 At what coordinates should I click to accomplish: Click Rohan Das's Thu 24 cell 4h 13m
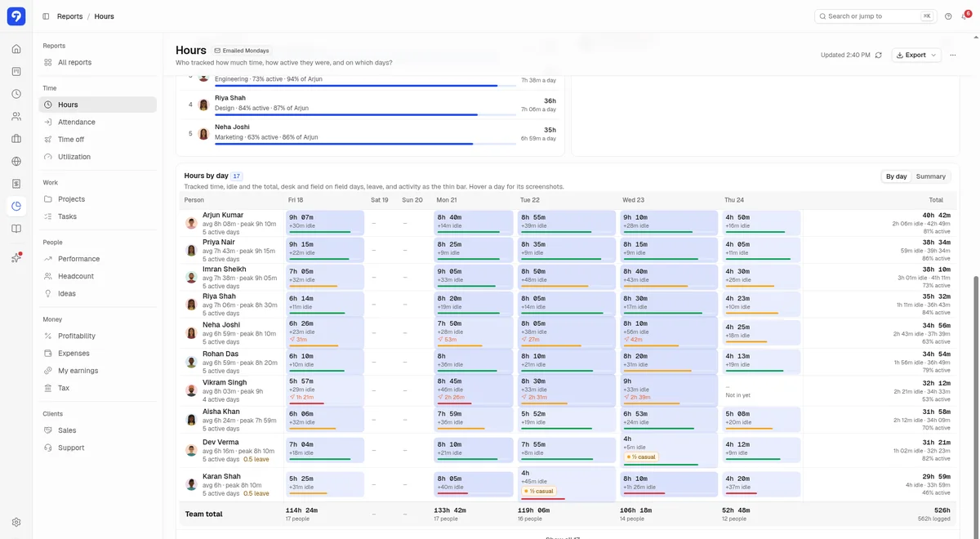pos(761,361)
